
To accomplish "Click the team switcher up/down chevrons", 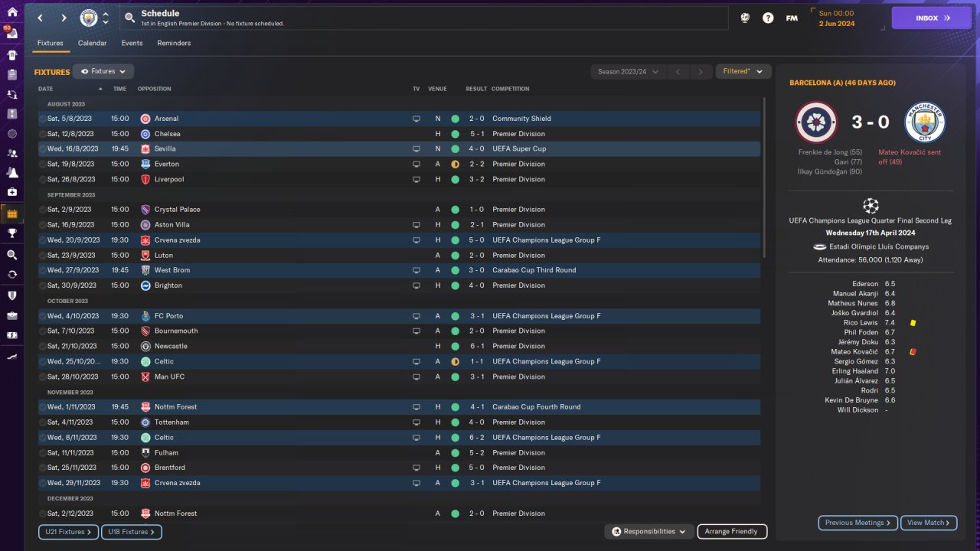I will 106,18.
